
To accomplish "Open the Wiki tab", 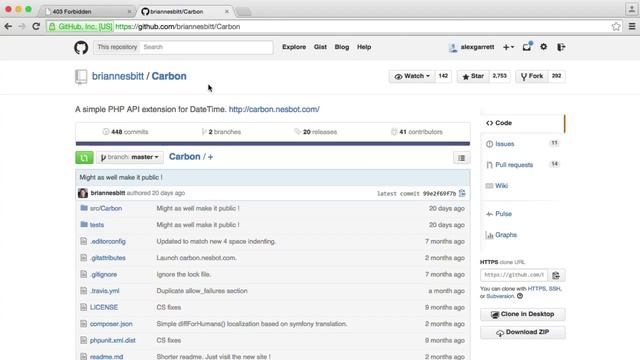I will coord(522,186).
